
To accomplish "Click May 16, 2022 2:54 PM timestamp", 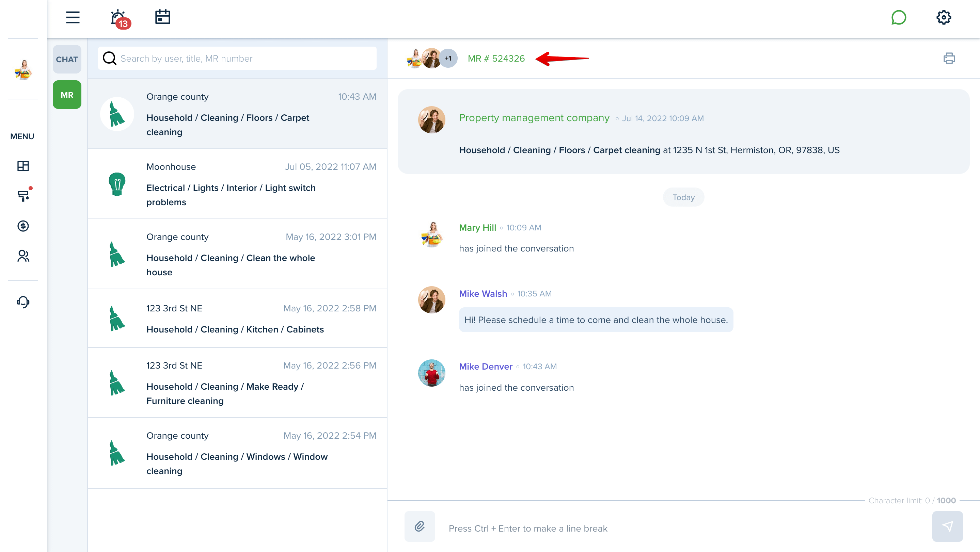I will pyautogui.click(x=330, y=435).
